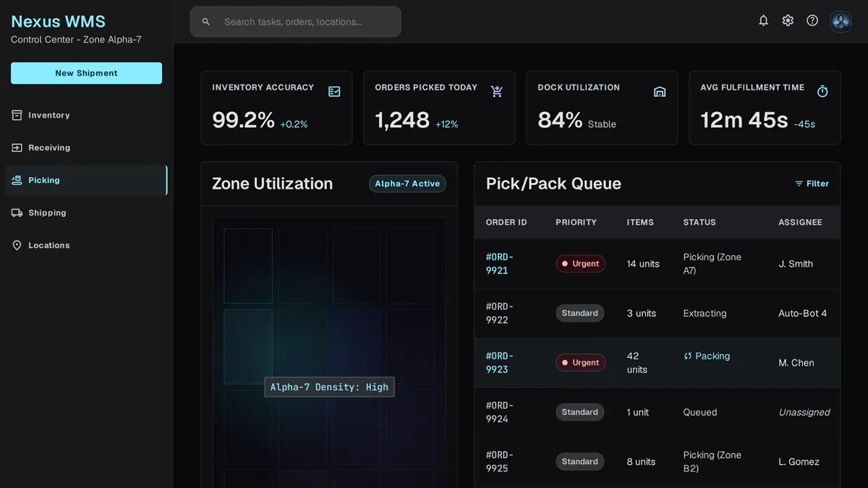The width and height of the screenshot is (868, 488).
Task: Sort by the ORDER ID column header
Action: click(506, 222)
